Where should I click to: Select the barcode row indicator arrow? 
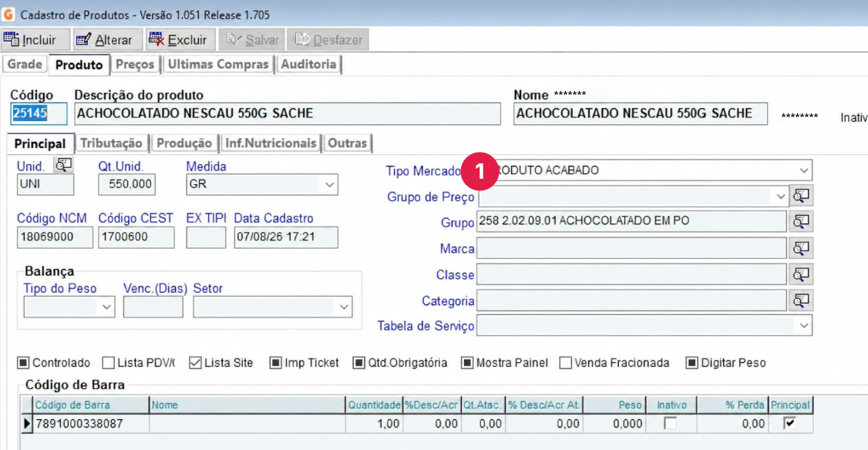pyautogui.click(x=26, y=424)
